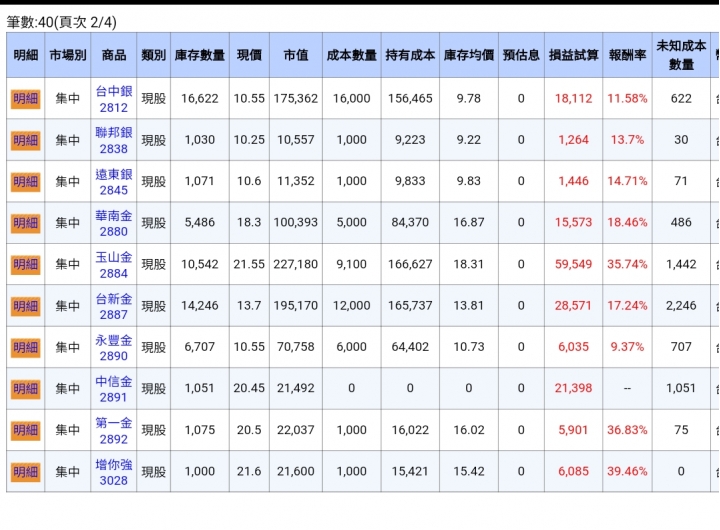
Task: Open the 遠東銀 2845 stock link
Action: 114,182
